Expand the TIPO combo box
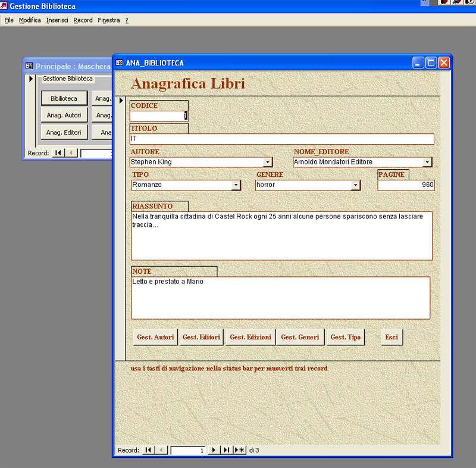 tap(236, 185)
